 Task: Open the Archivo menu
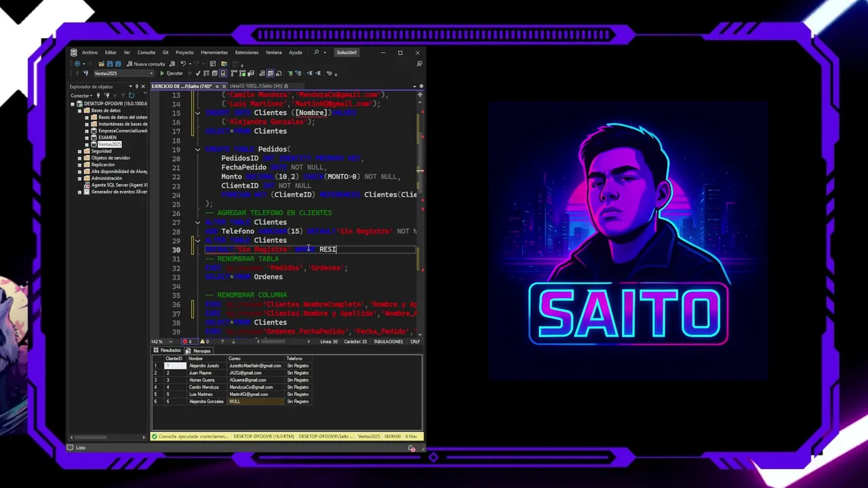90,52
